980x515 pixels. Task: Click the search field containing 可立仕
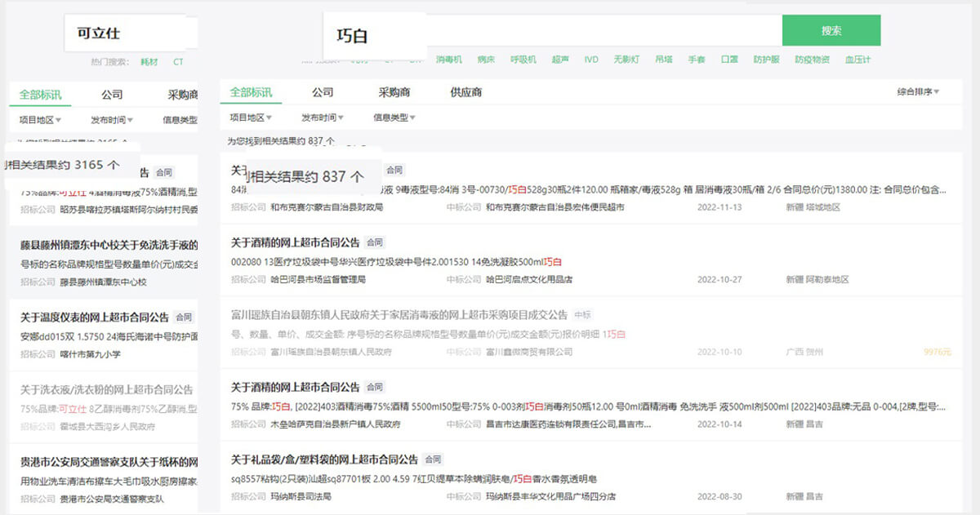pyautogui.click(x=131, y=34)
